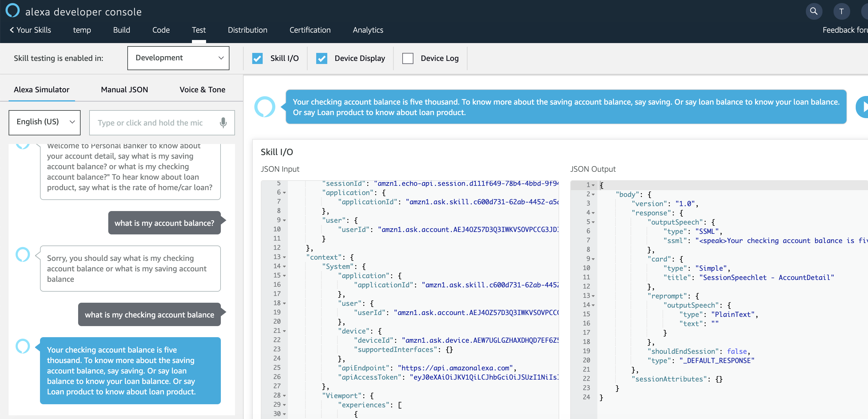Click the "apiAccessToken" line in JSON Input

448,377
